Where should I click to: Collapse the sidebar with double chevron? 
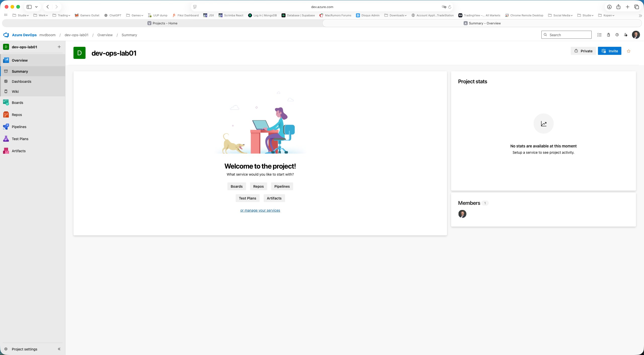point(59,349)
